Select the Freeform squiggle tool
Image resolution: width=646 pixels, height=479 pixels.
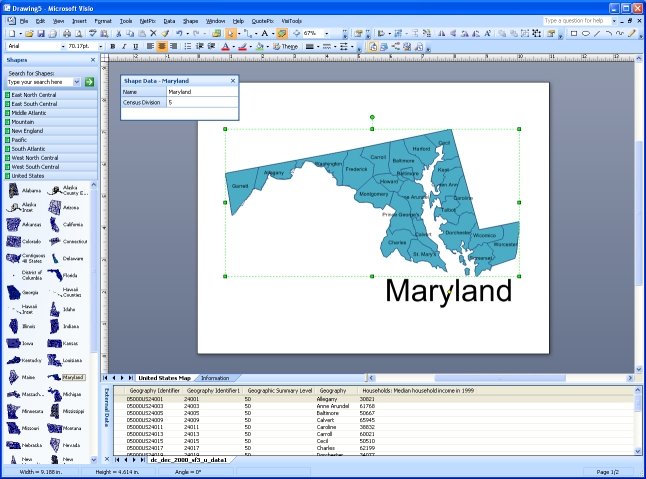click(620, 33)
